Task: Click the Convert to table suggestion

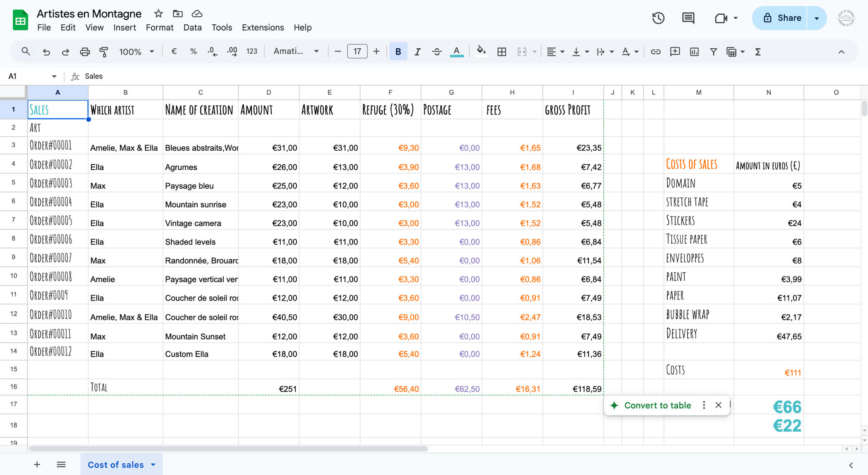Action: pos(657,405)
